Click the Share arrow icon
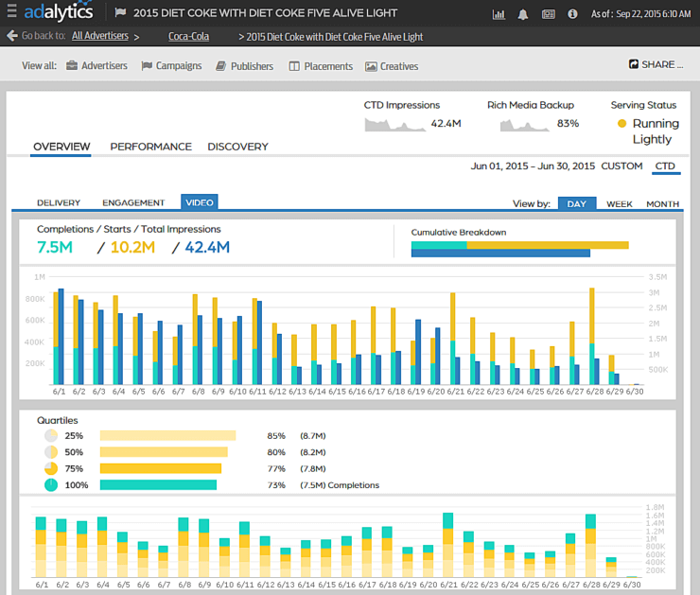This screenshot has width=700, height=595. point(634,64)
